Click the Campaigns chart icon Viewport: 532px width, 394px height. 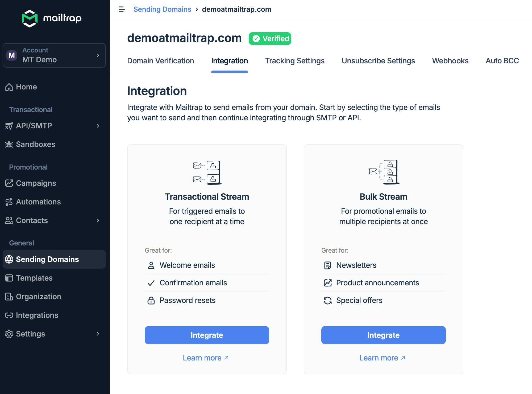(9, 183)
